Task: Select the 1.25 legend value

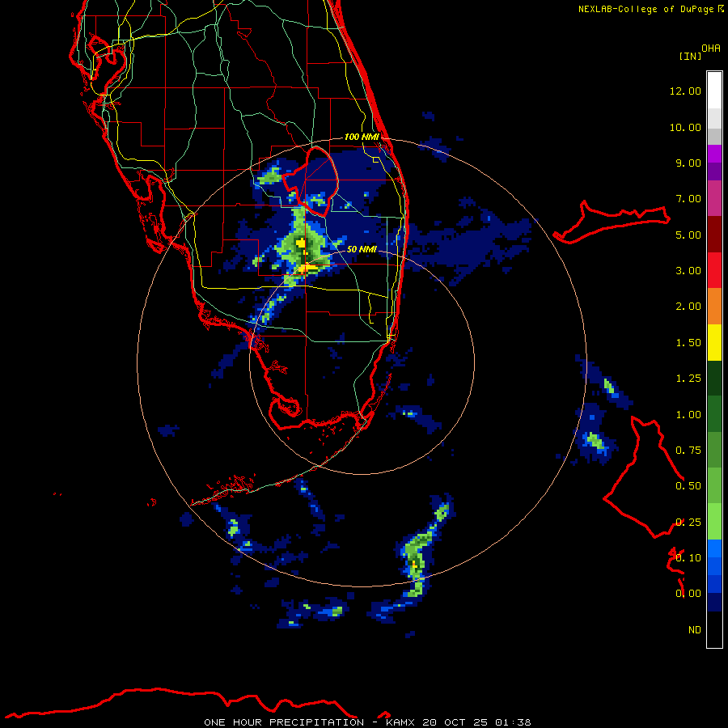Action: pyautogui.click(x=688, y=379)
